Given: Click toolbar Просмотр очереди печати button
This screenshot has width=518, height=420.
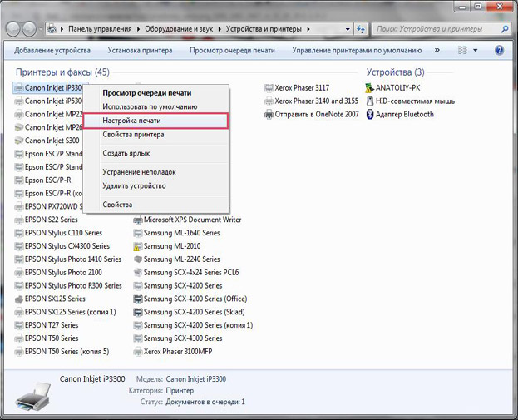Looking at the screenshot, I should (x=232, y=50).
